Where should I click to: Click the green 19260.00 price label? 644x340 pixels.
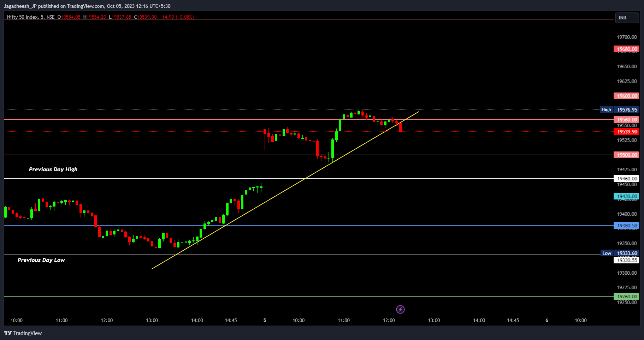pyautogui.click(x=626, y=297)
